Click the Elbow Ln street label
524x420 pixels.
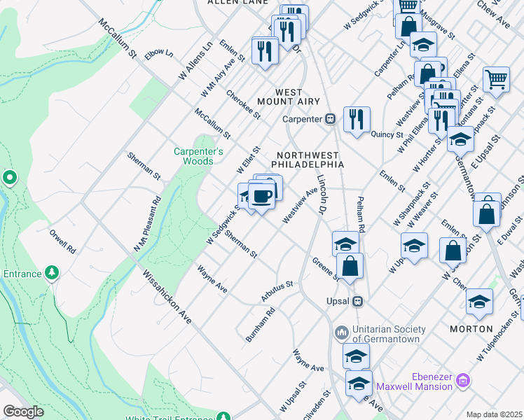point(159,54)
